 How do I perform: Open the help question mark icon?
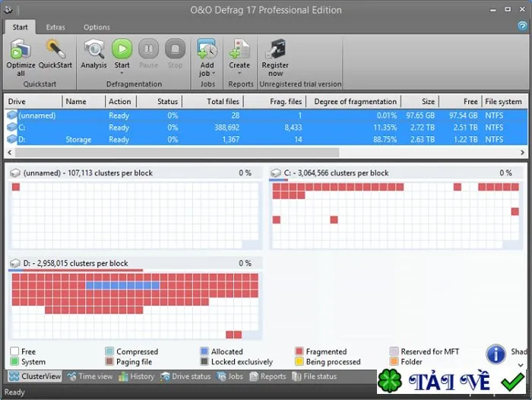pos(523,26)
